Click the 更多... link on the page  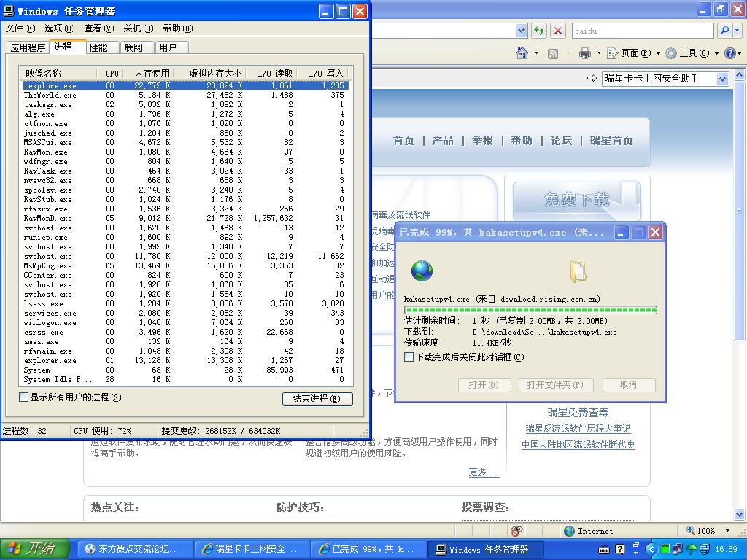tap(484, 472)
